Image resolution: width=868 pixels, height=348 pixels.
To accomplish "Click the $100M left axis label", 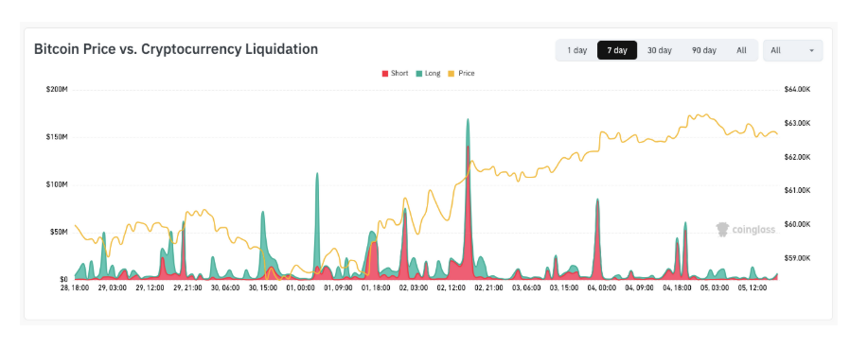I will [57, 184].
